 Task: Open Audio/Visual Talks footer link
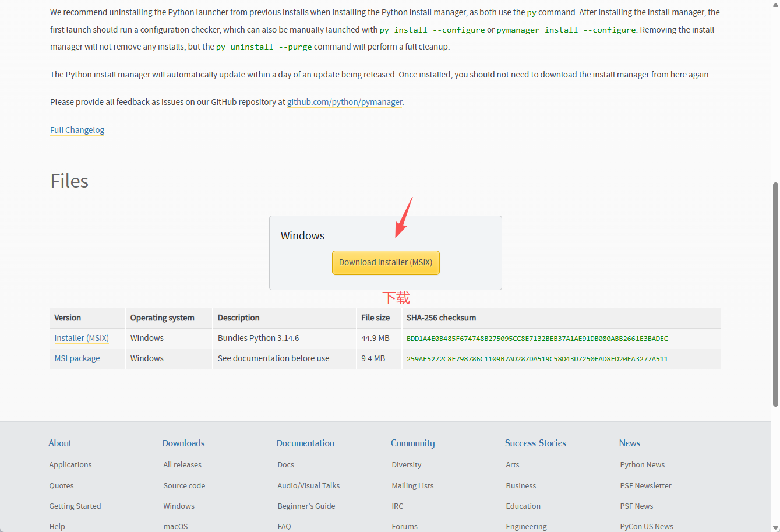[309, 485]
